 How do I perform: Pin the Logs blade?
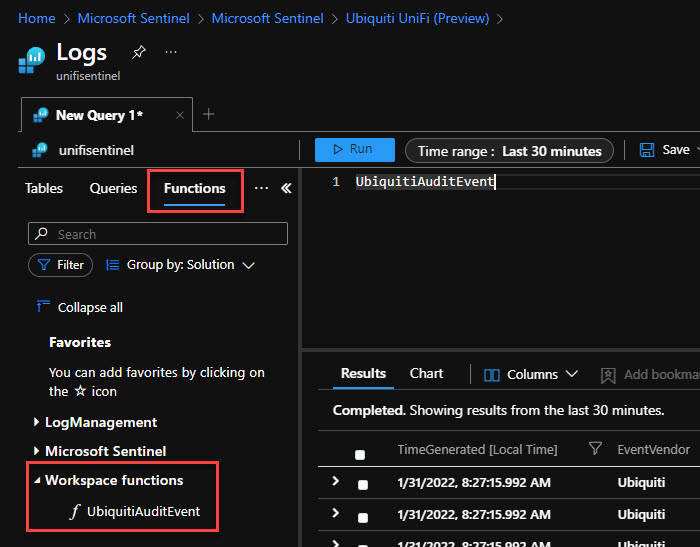[138, 52]
